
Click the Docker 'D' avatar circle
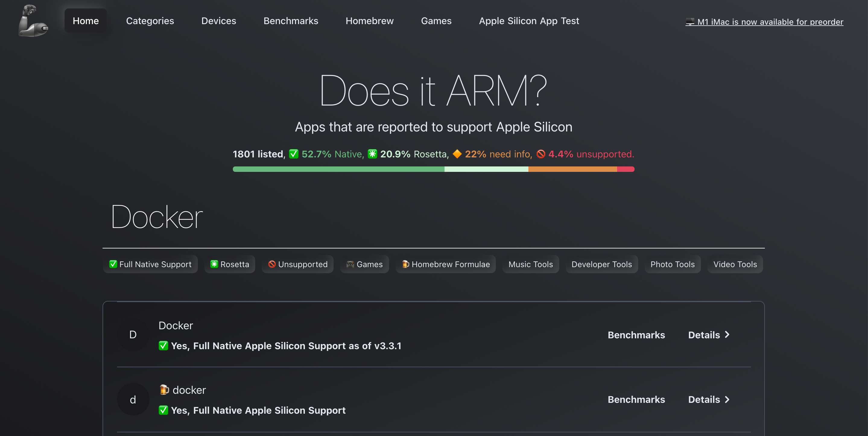coord(133,335)
